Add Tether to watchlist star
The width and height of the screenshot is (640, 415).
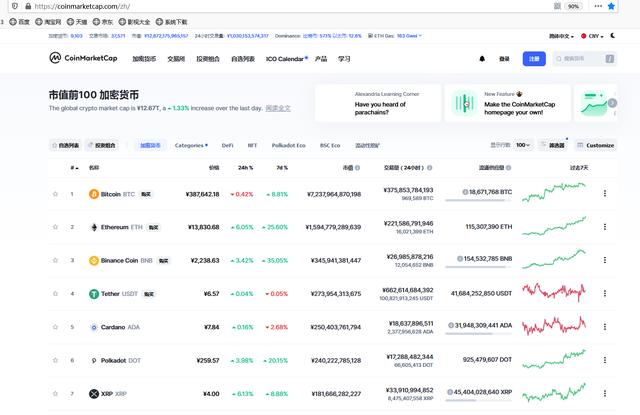tap(55, 293)
